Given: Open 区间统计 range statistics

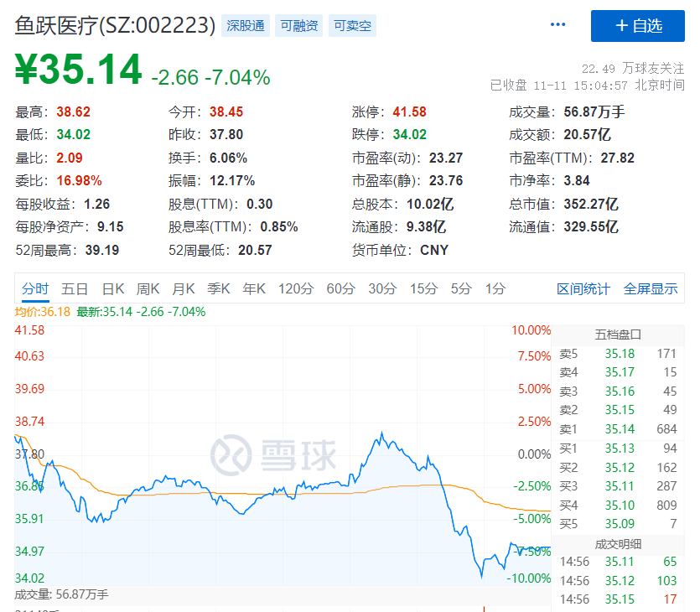Looking at the screenshot, I should click(x=583, y=289).
